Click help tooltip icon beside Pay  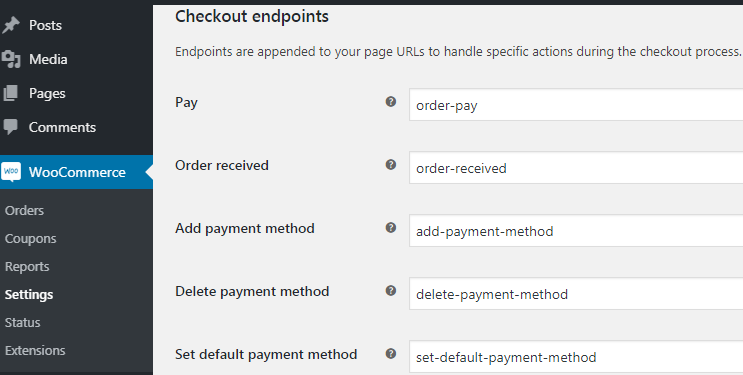(x=390, y=101)
